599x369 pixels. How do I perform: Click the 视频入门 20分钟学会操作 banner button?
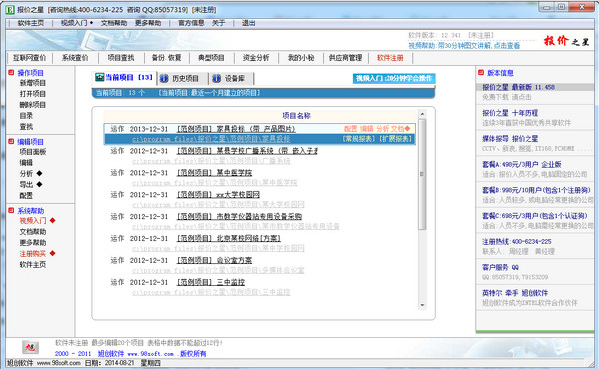[x=394, y=78]
